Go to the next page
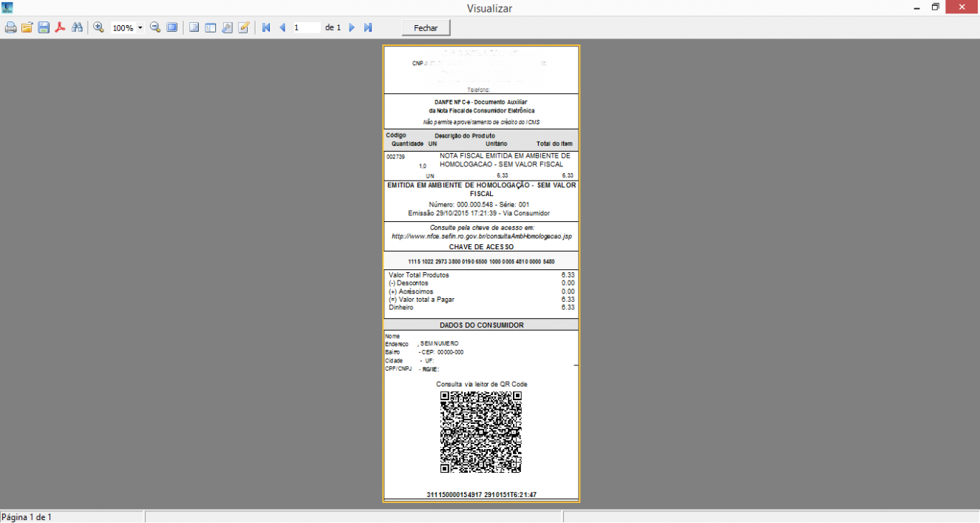This screenshot has height=523, width=980. (x=352, y=27)
